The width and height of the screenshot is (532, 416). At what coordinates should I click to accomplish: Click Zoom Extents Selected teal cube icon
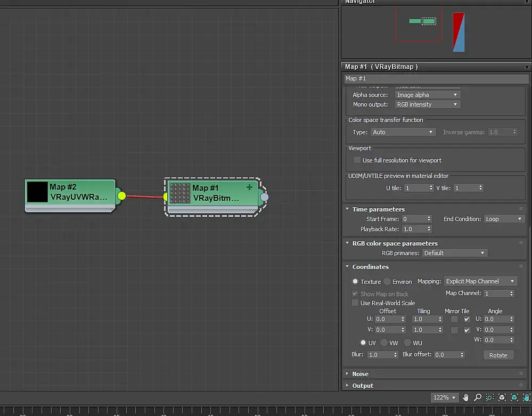514,397
